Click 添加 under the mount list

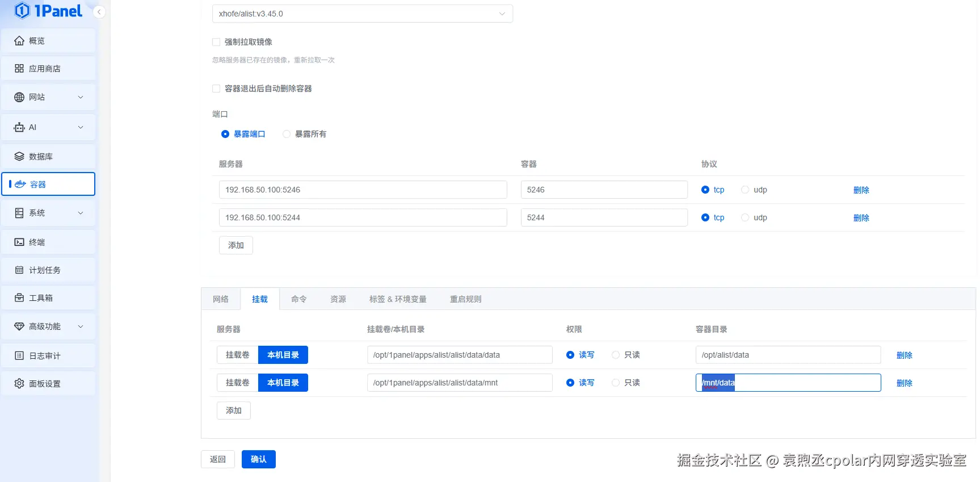(x=234, y=410)
